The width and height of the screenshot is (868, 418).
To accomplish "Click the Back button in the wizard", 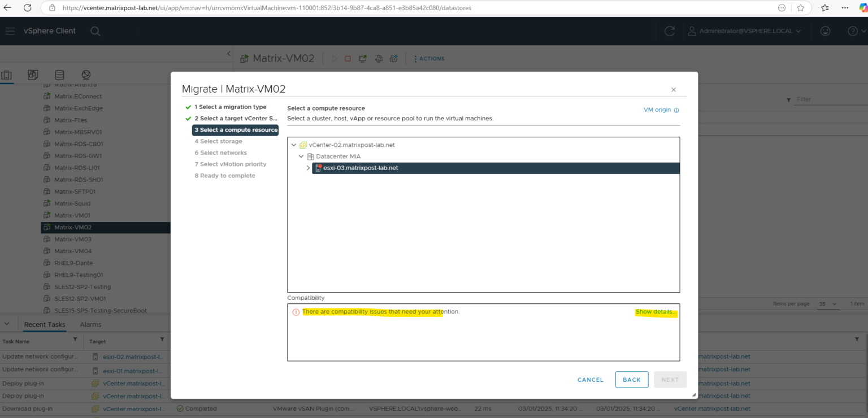I will click(x=631, y=379).
